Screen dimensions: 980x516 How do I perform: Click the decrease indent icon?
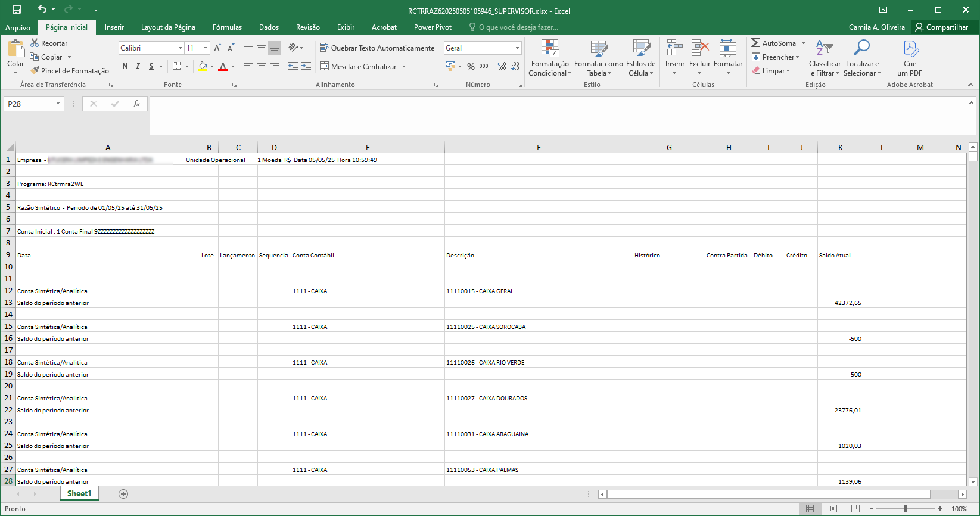pyautogui.click(x=293, y=66)
